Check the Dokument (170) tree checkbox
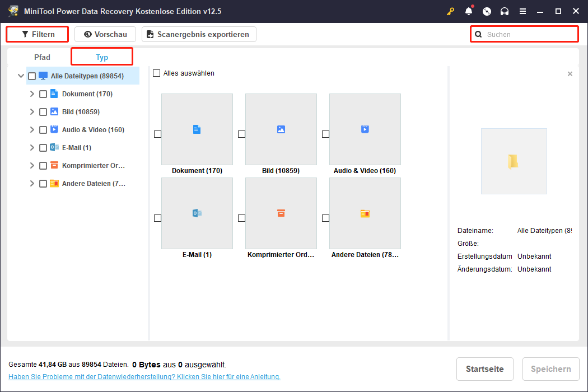The image size is (588, 392). pos(43,94)
